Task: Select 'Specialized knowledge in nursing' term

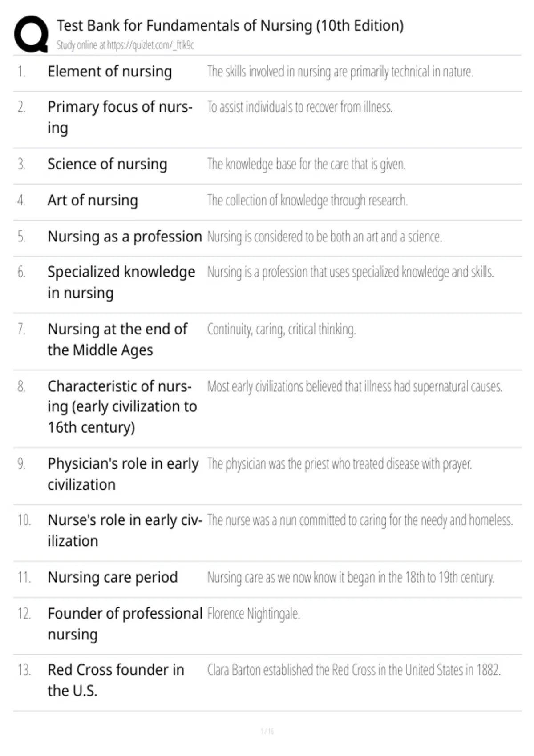Action: pyautogui.click(x=121, y=282)
